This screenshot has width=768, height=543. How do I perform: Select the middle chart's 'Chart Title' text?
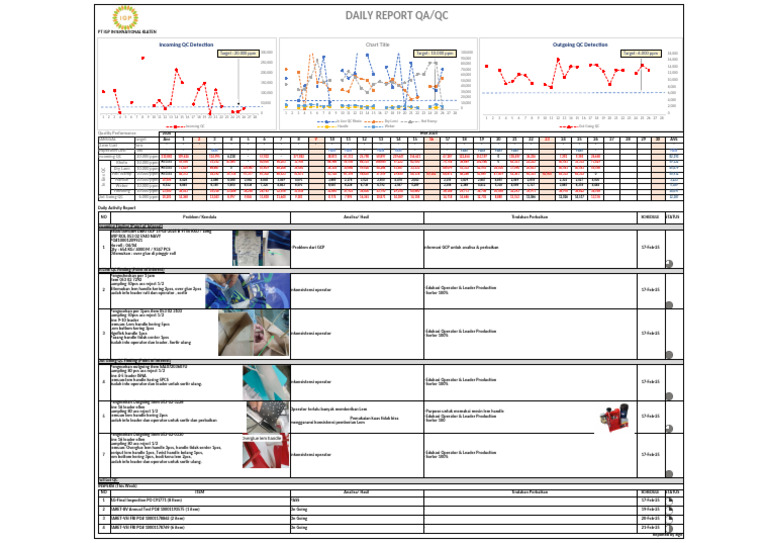(377, 45)
